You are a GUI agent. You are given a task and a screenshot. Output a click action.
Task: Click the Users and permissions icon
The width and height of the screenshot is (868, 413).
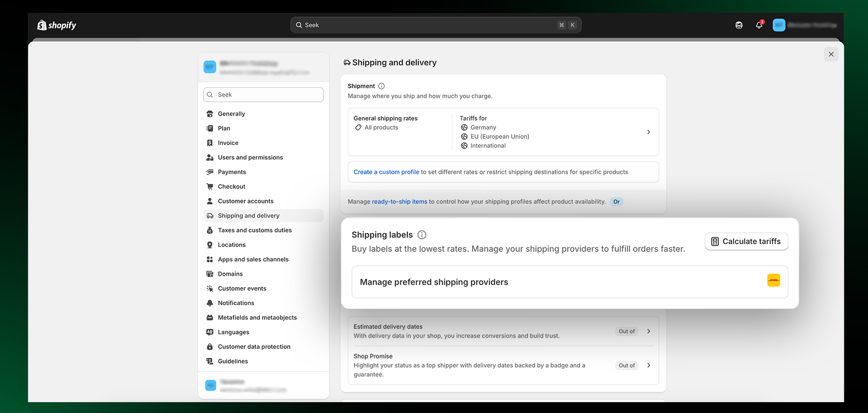click(x=210, y=157)
